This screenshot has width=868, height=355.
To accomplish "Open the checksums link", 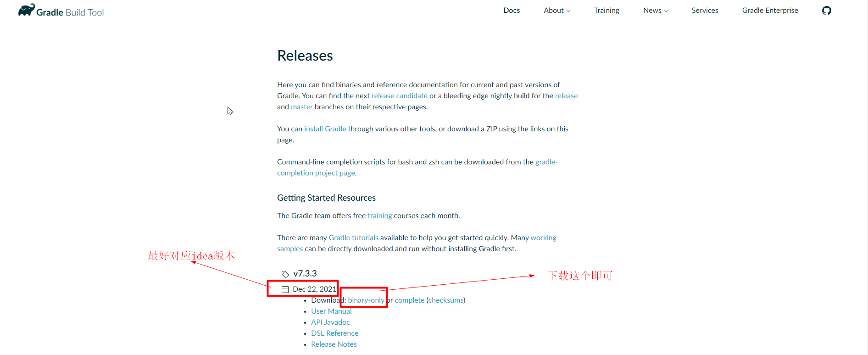I will coord(446,300).
